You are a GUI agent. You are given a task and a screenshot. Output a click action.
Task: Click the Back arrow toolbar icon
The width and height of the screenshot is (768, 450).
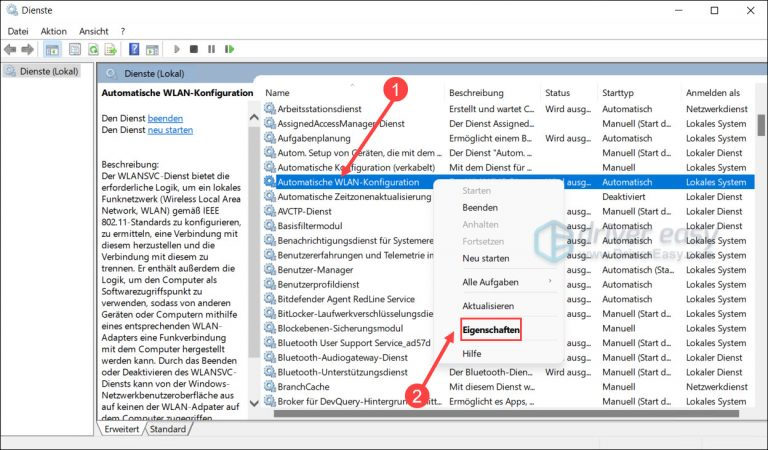point(10,48)
